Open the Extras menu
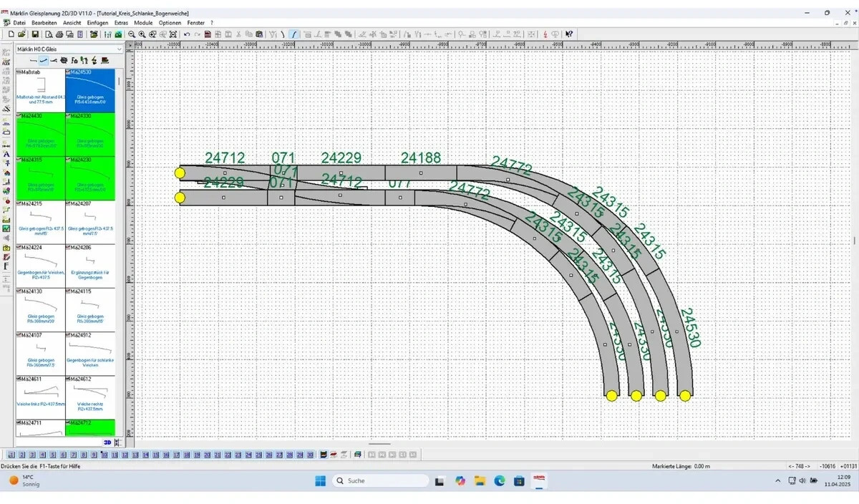859x504 pixels. (121, 23)
